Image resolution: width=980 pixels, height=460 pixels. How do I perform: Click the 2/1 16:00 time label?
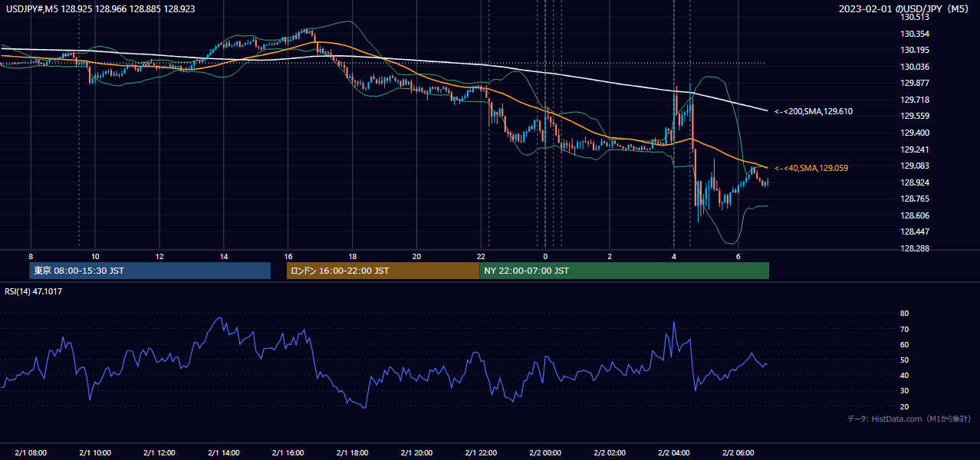click(288, 452)
